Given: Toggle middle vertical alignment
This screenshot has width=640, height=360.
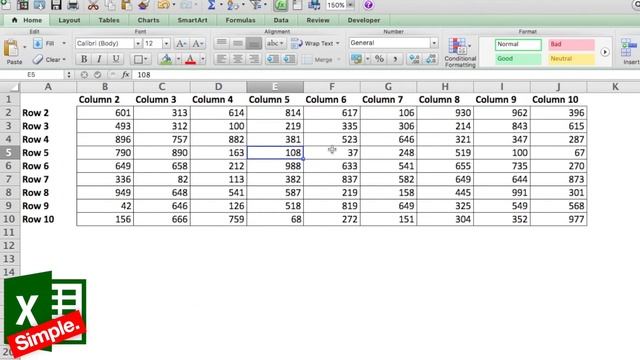Looking at the screenshot, I should [238, 43].
